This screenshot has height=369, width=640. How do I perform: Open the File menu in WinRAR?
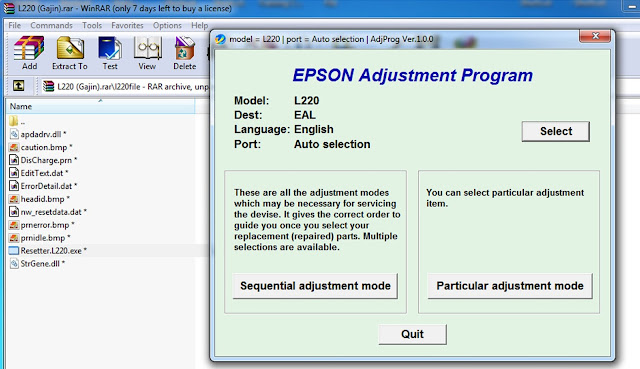(15, 25)
